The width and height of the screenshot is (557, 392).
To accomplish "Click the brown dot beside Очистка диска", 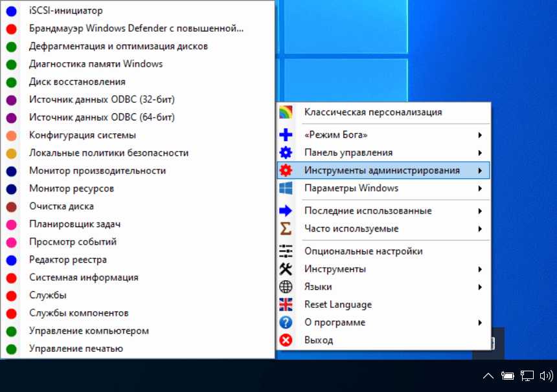I will (12, 207).
